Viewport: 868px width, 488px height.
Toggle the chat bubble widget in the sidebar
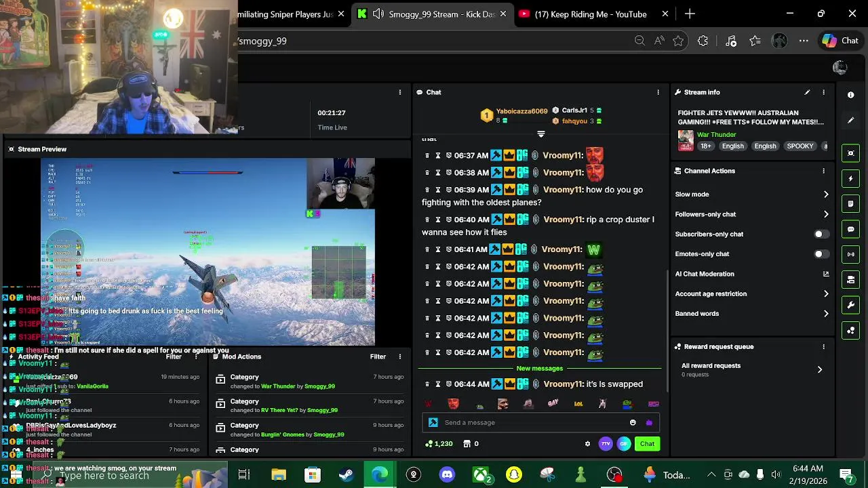tap(851, 229)
